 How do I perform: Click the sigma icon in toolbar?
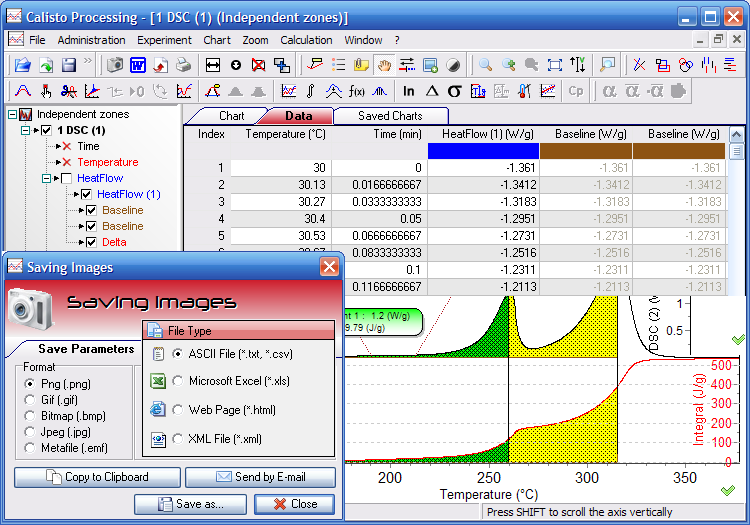[x=454, y=91]
